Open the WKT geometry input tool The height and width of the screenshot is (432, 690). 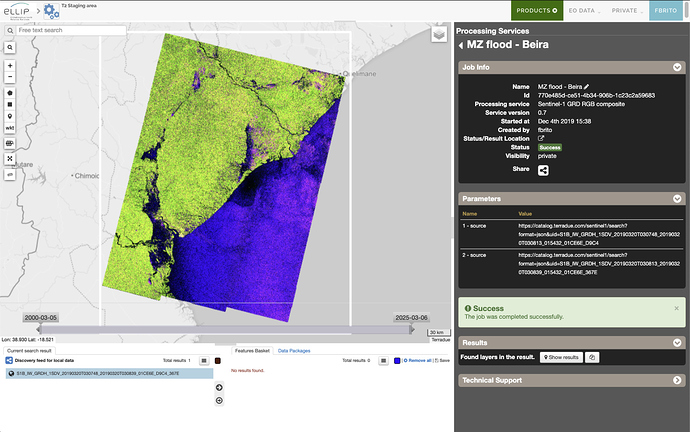point(10,128)
